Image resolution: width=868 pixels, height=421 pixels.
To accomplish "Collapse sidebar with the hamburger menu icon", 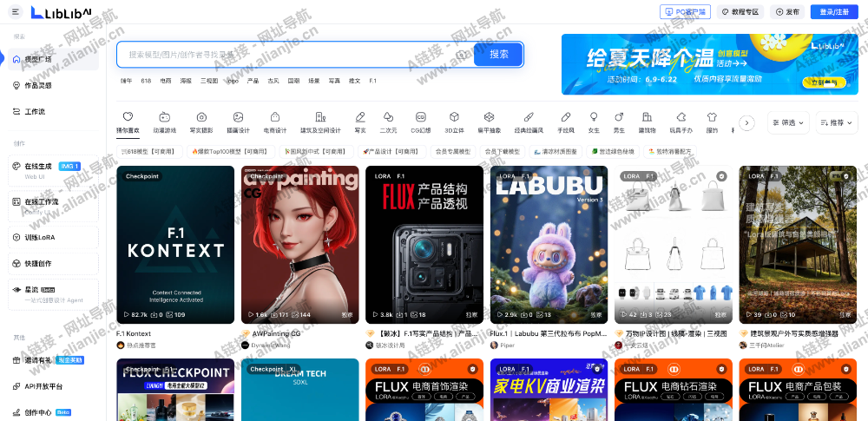I will point(15,11).
